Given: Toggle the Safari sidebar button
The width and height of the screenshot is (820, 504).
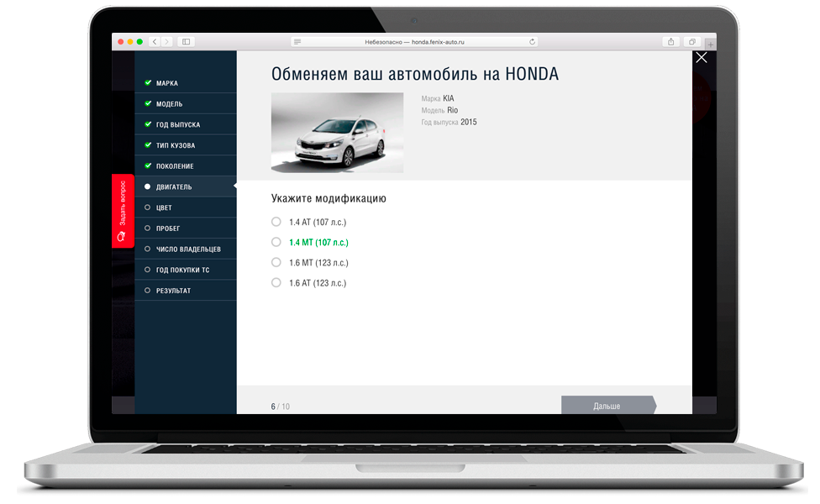Looking at the screenshot, I should tap(187, 42).
